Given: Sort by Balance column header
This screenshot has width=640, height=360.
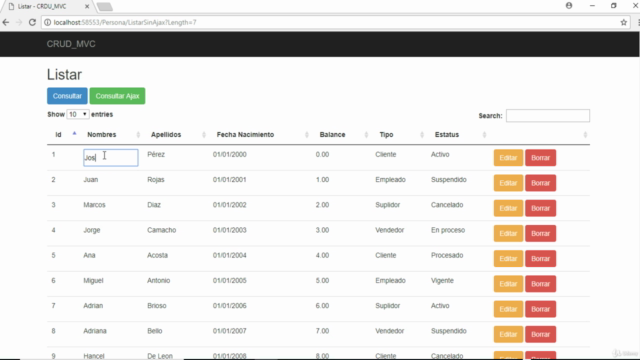Looking at the screenshot, I should [x=332, y=135].
